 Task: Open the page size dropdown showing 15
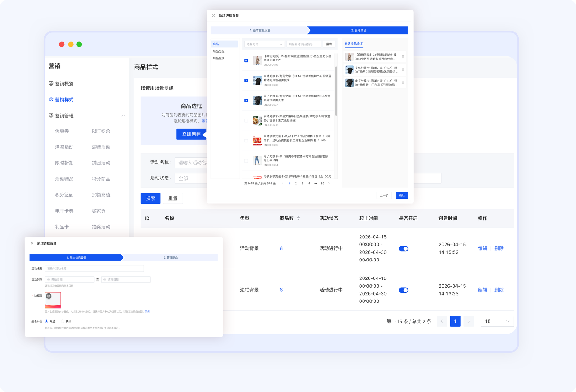(497, 321)
